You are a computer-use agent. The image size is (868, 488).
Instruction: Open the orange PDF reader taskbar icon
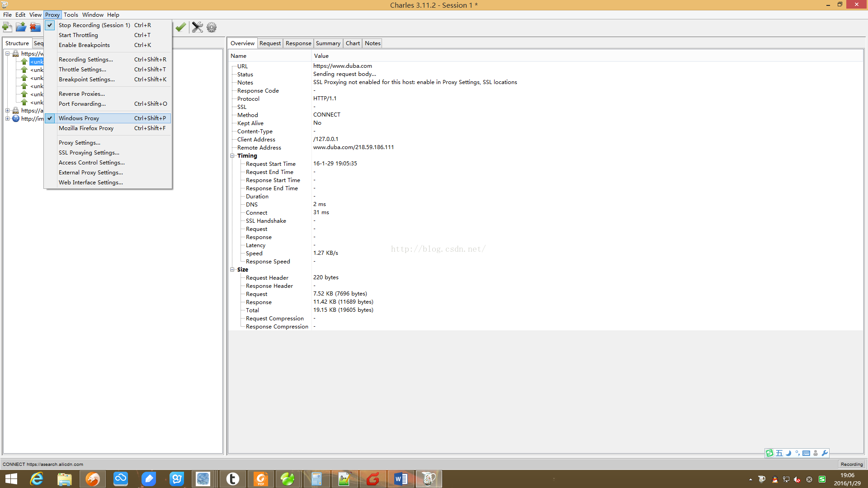coord(261,479)
